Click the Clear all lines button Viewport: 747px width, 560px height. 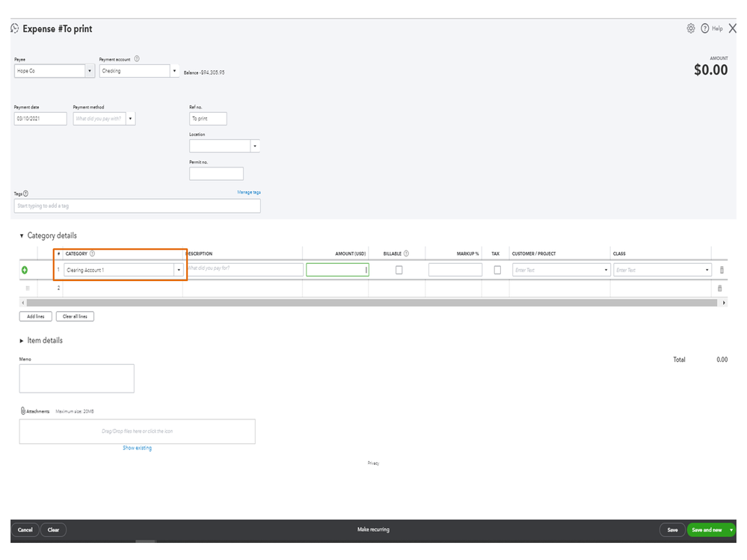(x=75, y=316)
